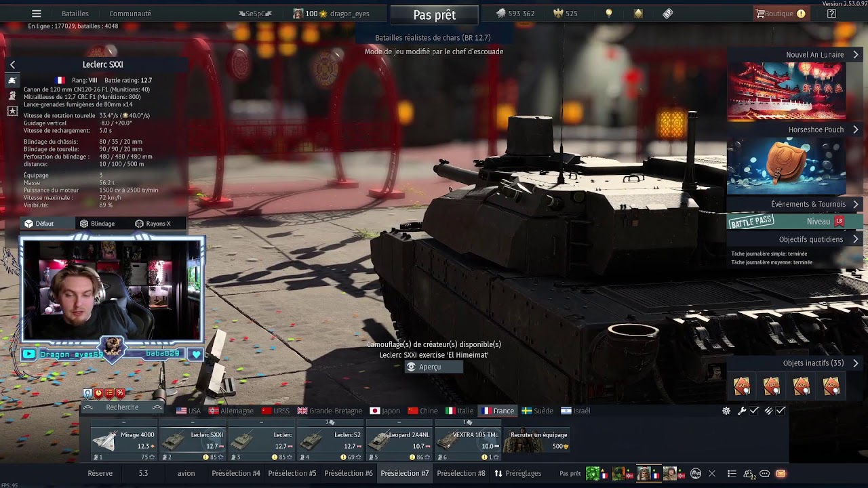Open the Communauté menu
868x488 pixels.
[130, 14]
